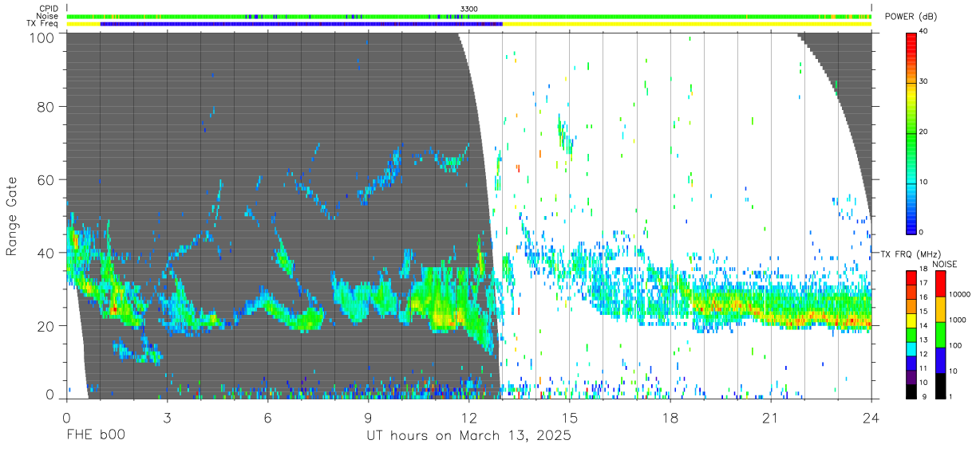The width and height of the screenshot is (980, 452).
Task: Click the 1000 tick on NOISE legend
Action: 957,320
